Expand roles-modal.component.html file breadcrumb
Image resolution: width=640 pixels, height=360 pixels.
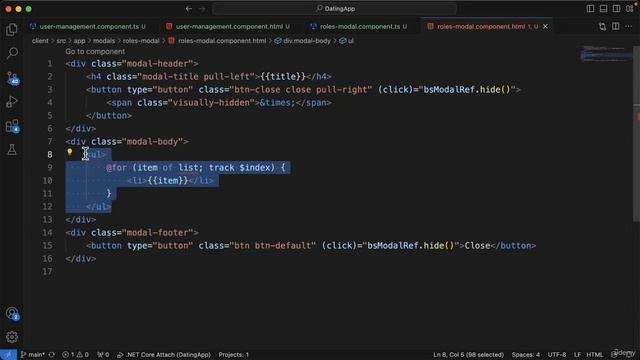pyautogui.click(x=222, y=41)
